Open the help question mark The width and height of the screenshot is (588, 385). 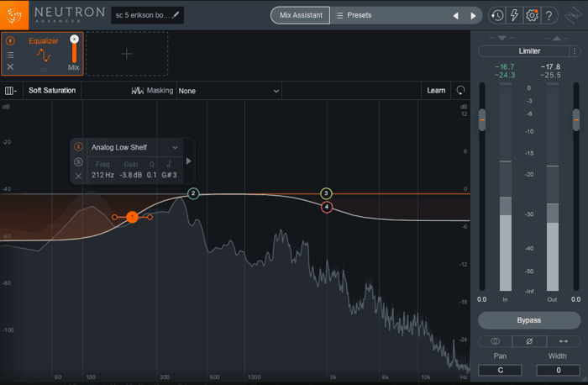549,15
